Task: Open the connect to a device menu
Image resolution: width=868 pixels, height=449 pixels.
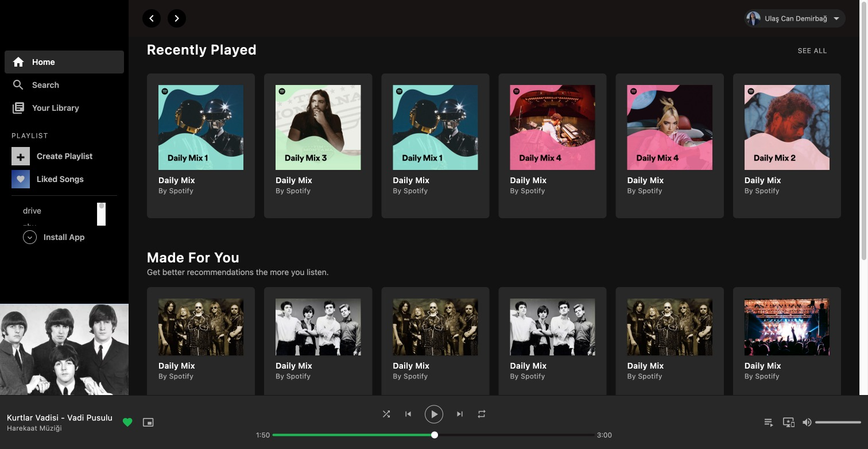Action: 789,423
